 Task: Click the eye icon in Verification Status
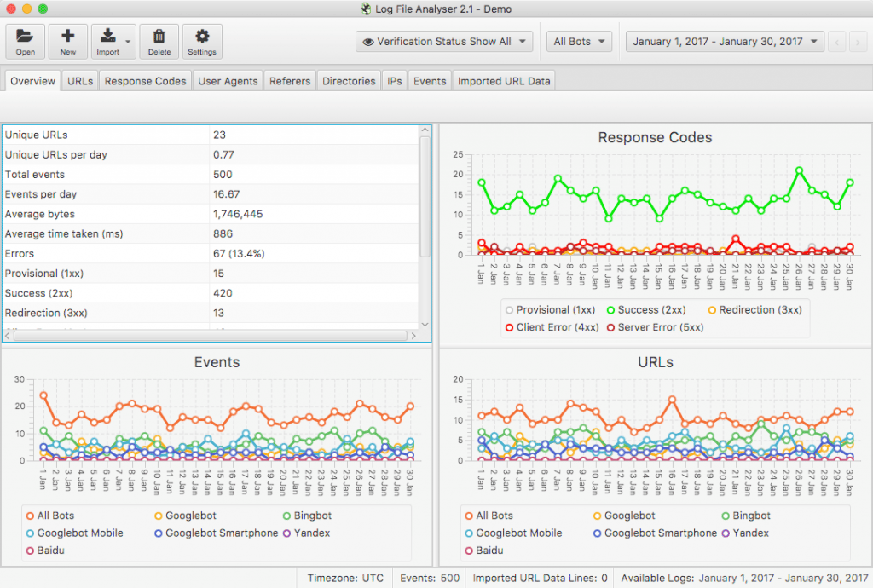(368, 42)
